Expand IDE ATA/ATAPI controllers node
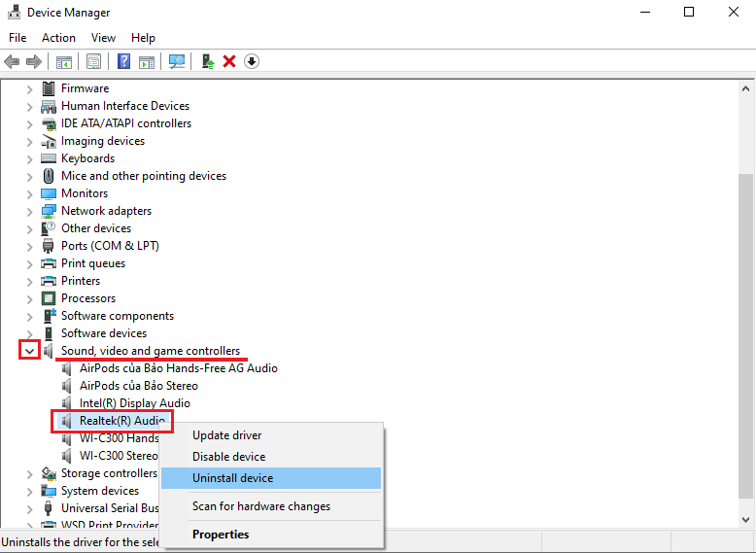The image size is (756, 553). (x=29, y=123)
